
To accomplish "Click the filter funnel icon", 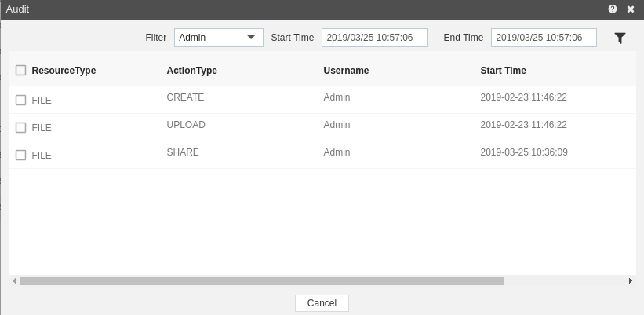I will [x=620, y=38].
